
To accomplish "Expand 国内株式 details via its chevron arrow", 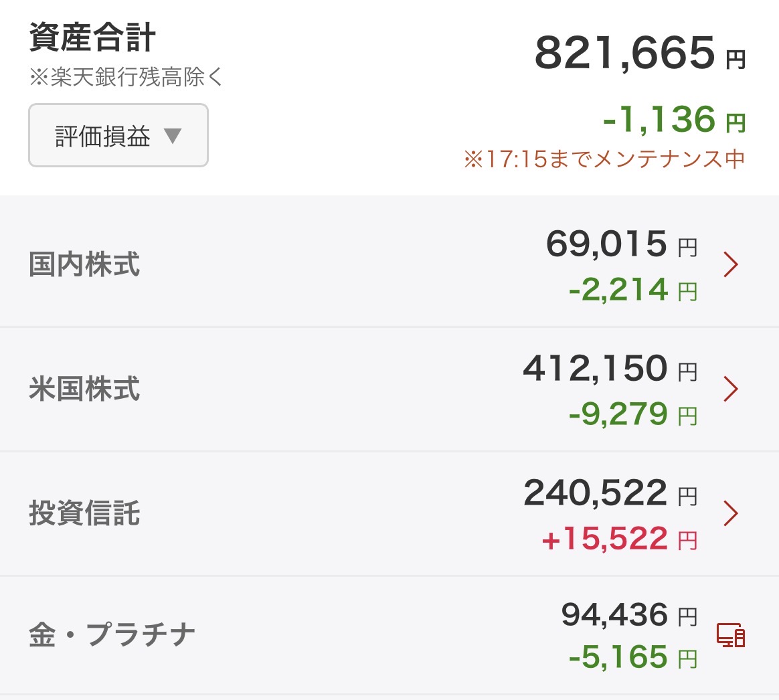I will (731, 265).
